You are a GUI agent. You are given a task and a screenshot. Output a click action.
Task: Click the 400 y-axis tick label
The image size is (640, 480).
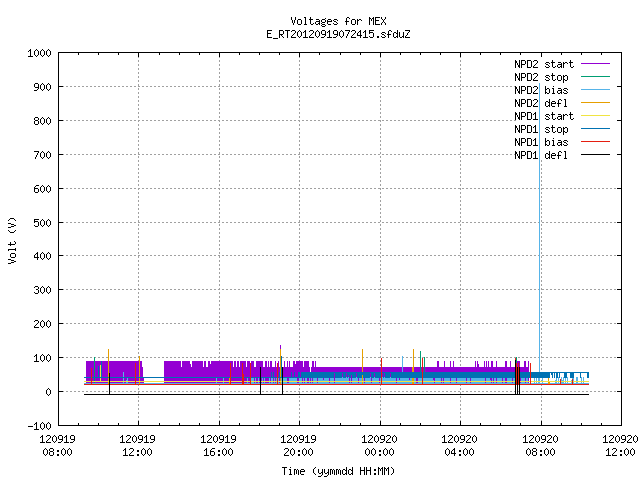tap(42, 256)
